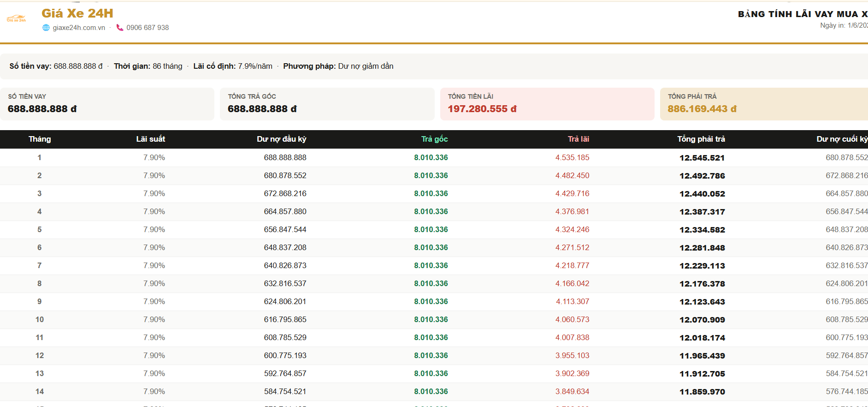Image resolution: width=868 pixels, height=407 pixels.
Task: Click the Bảng tính lãi vay heading
Action: (803, 14)
